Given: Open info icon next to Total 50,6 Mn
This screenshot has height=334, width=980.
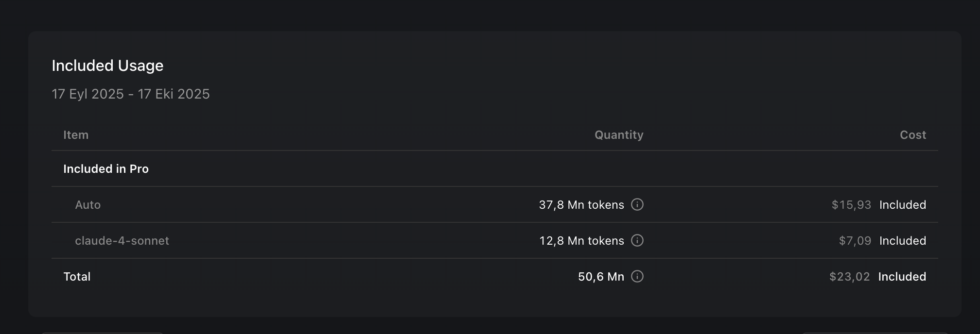Looking at the screenshot, I should pos(637,277).
